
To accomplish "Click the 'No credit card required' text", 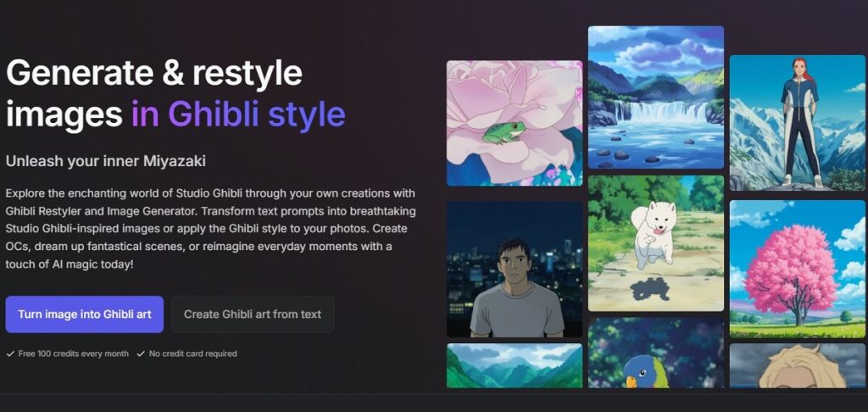I will (192, 354).
